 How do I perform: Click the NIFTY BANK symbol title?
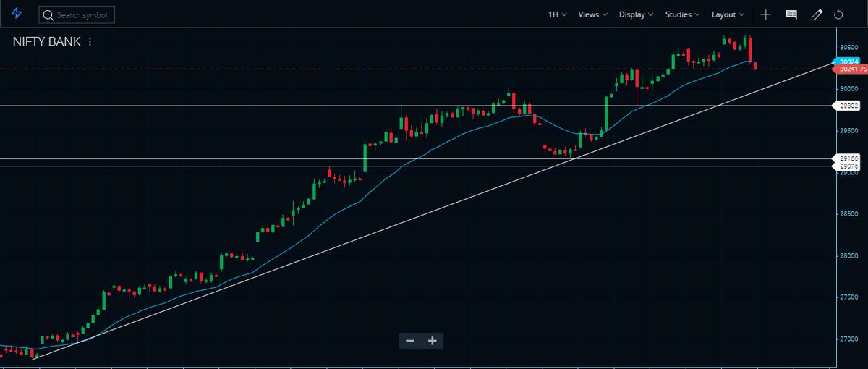(x=46, y=42)
